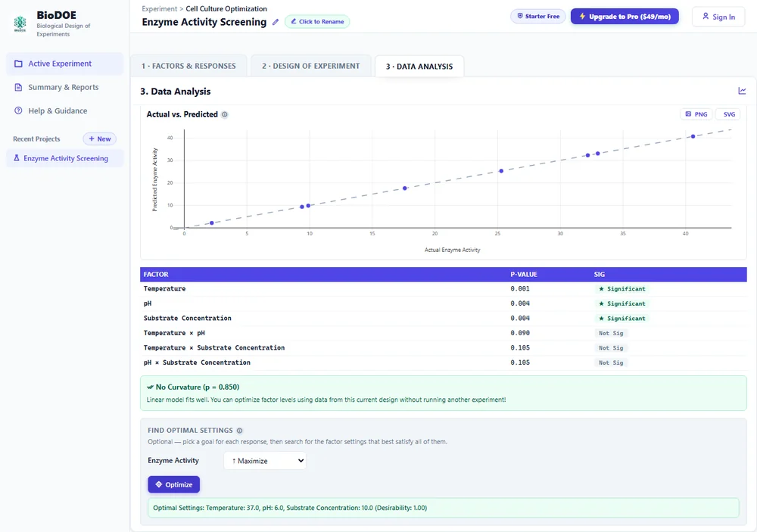Click the Cell Culture Optimization breadcrumb
The width and height of the screenshot is (757, 532).
226,8
